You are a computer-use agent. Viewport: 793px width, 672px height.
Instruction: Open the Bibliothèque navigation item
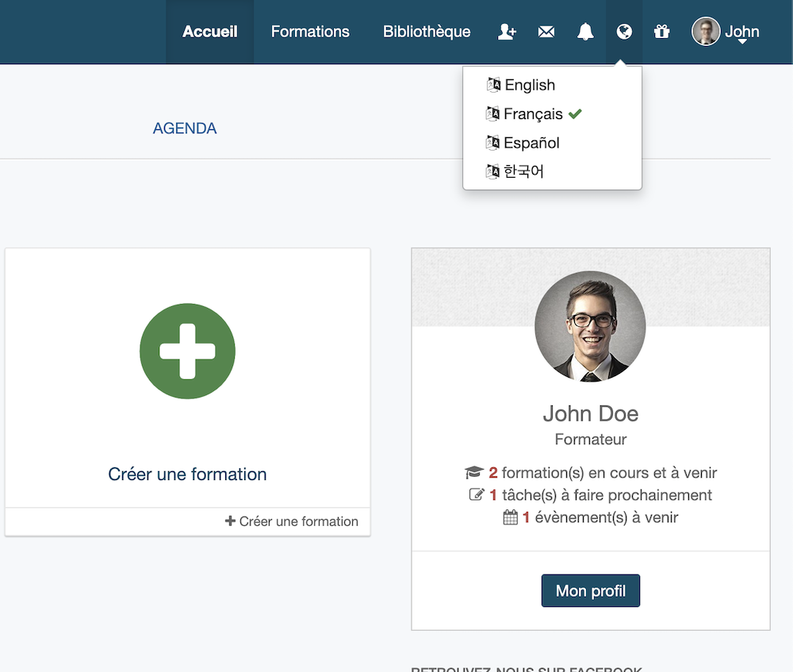[427, 32]
